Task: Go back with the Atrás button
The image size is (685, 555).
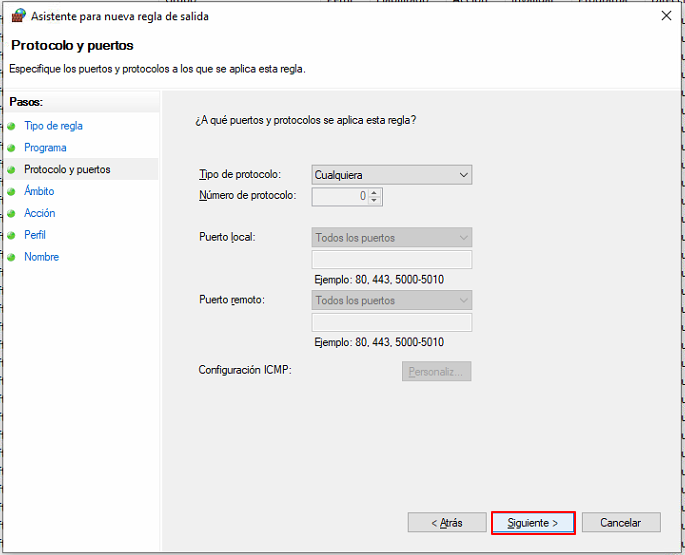Action: pos(447,523)
